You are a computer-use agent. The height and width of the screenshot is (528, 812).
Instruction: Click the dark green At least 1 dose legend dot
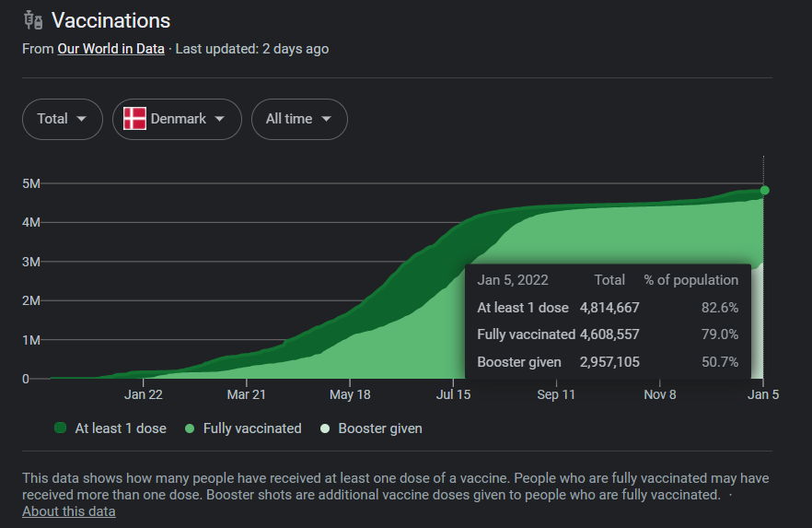click(61, 428)
